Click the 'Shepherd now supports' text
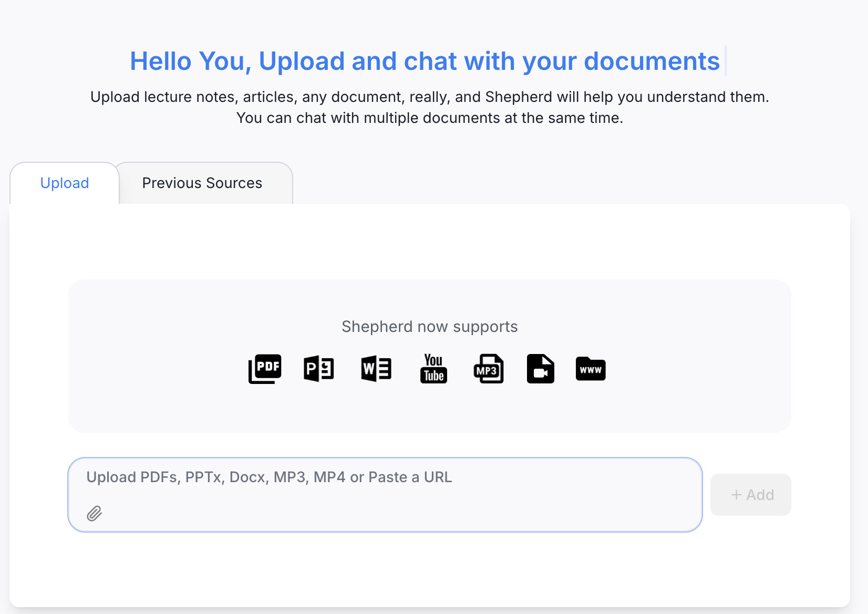 pyautogui.click(x=430, y=327)
